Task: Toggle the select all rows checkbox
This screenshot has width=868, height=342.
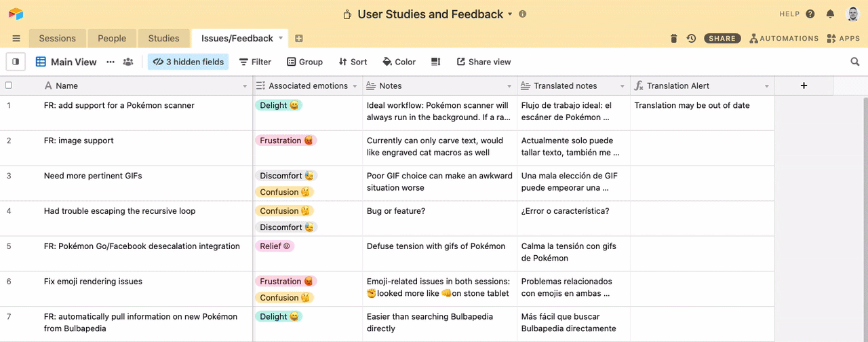Action: (x=9, y=85)
